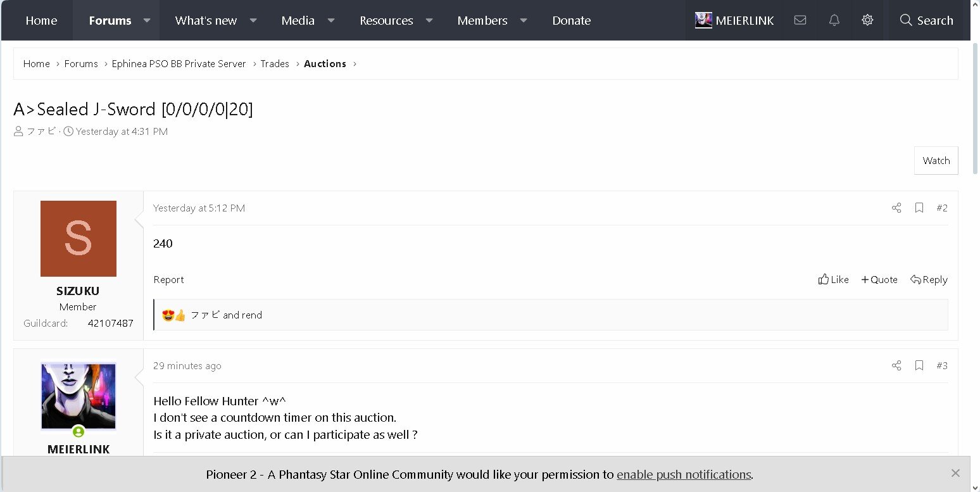Open the inbox envelope icon
The width and height of the screenshot is (980, 492).
(800, 20)
